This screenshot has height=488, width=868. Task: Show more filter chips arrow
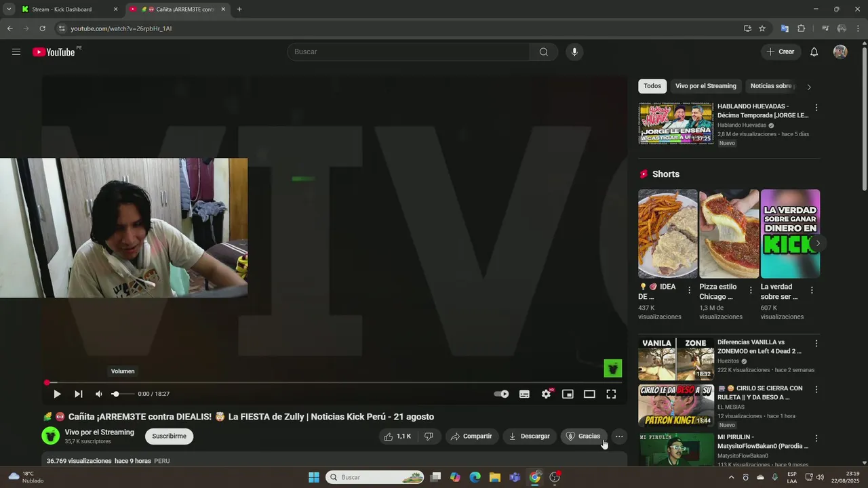coord(808,87)
